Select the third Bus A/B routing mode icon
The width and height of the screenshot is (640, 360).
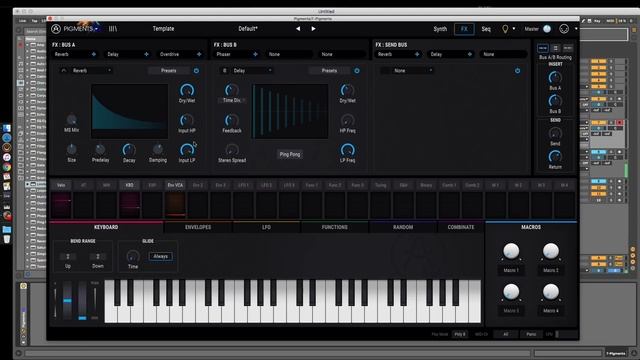(568, 48)
